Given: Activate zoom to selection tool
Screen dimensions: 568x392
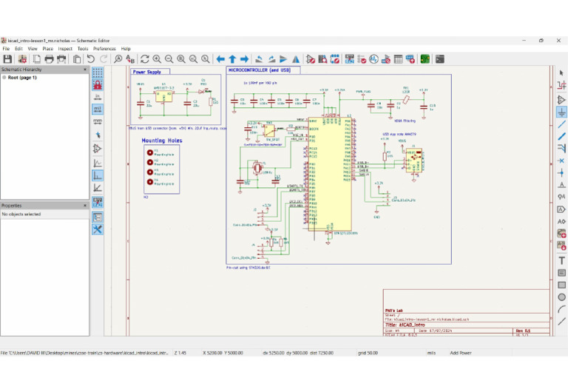Looking at the screenshot, I should (206, 59).
